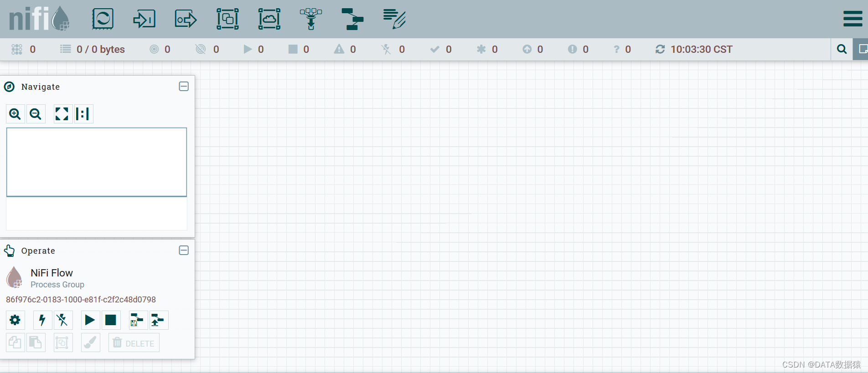Click the DELETE button
Screen dimensions: 868x373
pos(134,342)
